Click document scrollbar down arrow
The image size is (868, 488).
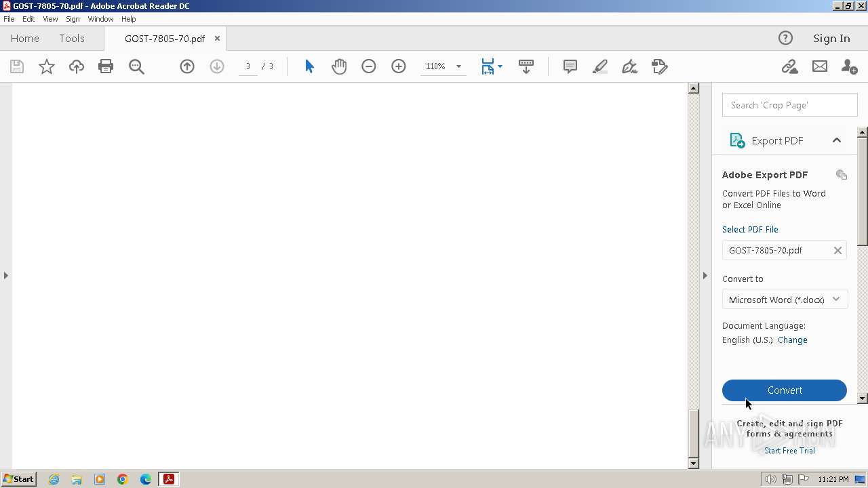coord(693,464)
